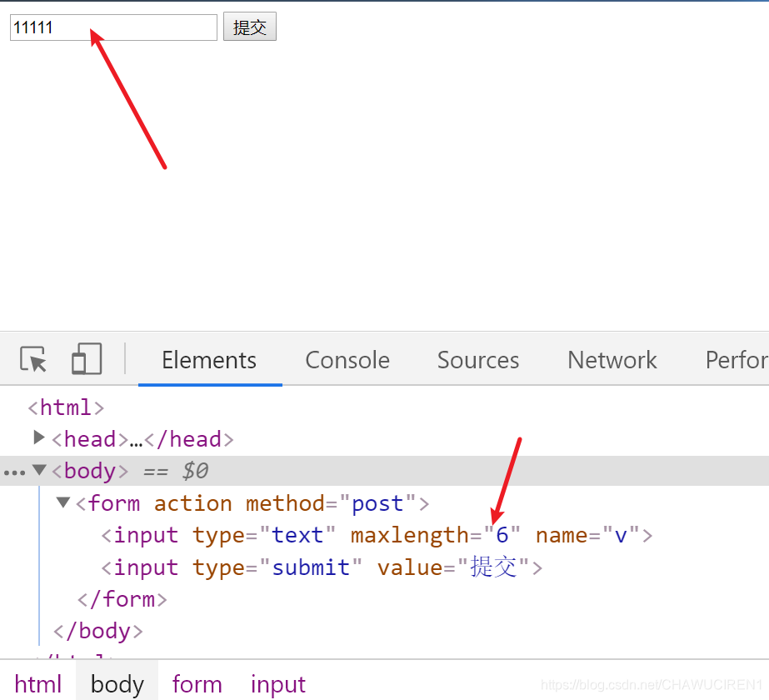Toggle the device toolbar icon
The height and width of the screenshot is (700, 769).
pyautogui.click(x=87, y=358)
